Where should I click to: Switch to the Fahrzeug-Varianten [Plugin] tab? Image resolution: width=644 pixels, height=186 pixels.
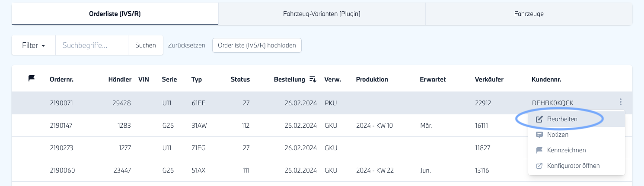tap(322, 14)
